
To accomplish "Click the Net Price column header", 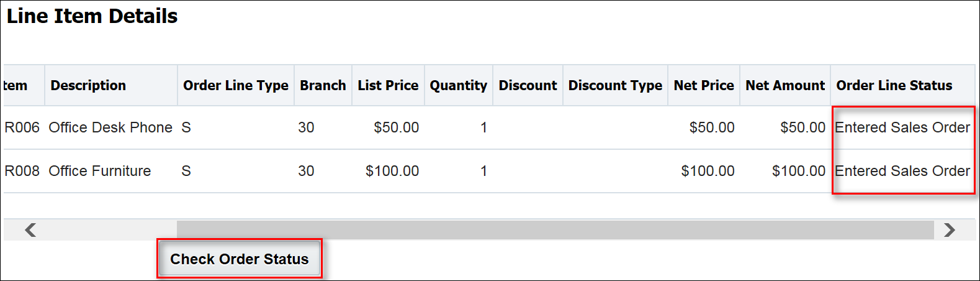I will coord(704,86).
